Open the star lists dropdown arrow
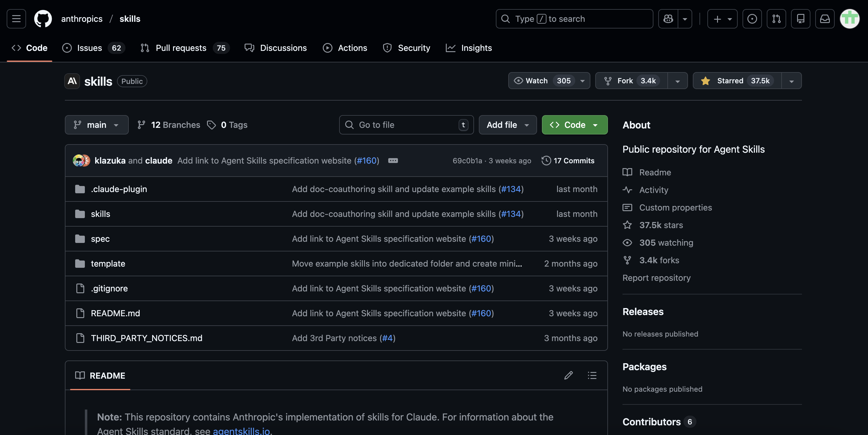Screen dimensions: 868x435 pyautogui.click(x=792, y=81)
